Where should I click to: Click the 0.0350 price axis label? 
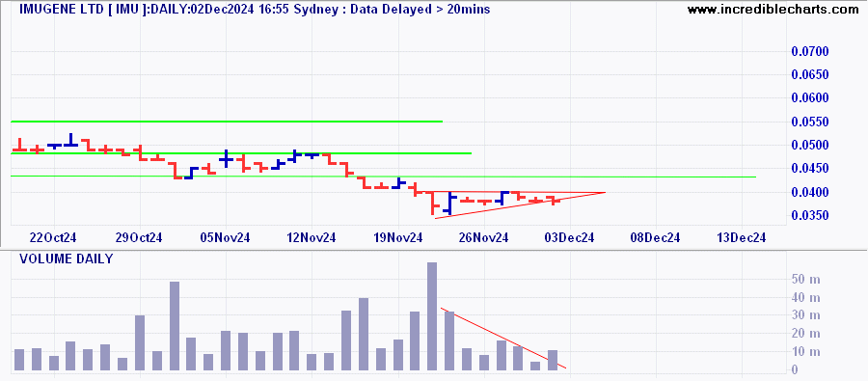click(810, 215)
